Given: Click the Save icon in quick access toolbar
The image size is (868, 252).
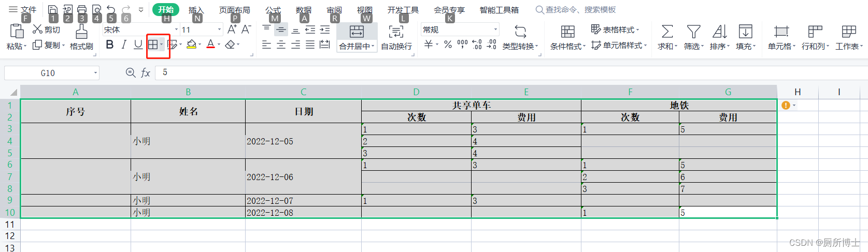Looking at the screenshot, I should click(x=53, y=9).
